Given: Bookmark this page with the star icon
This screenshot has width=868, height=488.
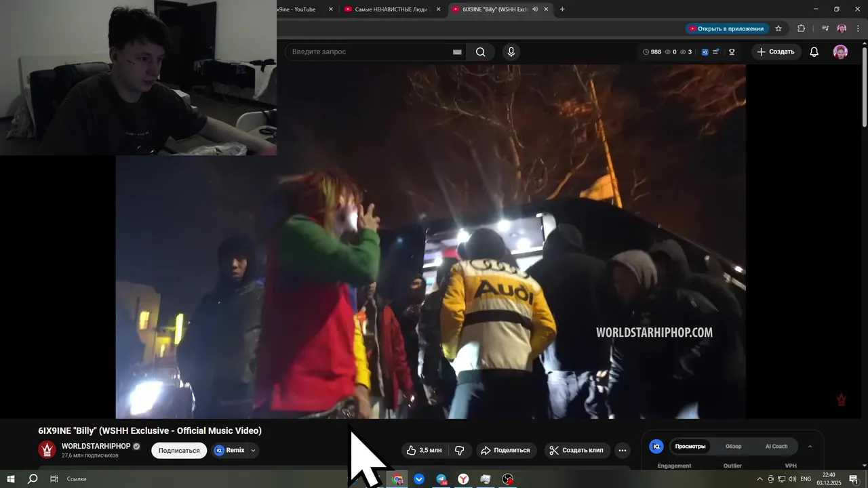Looking at the screenshot, I should tap(778, 28).
